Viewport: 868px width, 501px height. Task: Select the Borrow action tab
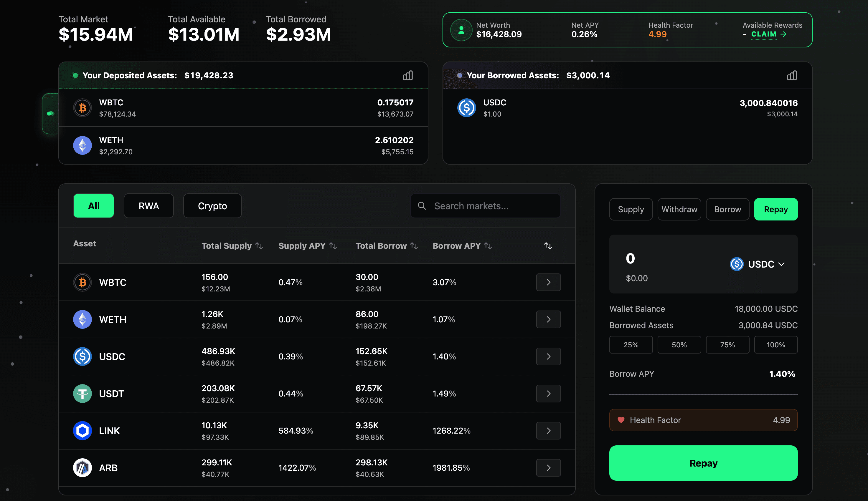[727, 209]
